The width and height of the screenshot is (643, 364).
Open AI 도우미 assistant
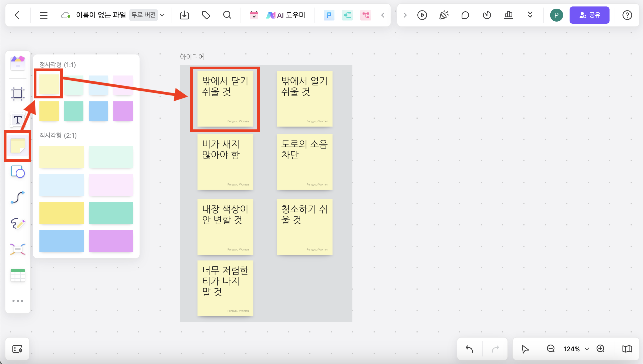click(x=285, y=15)
